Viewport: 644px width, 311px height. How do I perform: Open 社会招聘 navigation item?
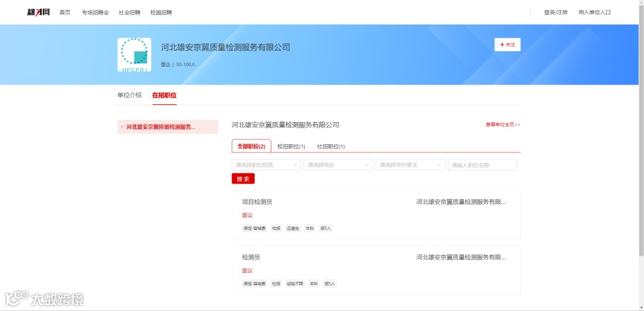point(129,13)
